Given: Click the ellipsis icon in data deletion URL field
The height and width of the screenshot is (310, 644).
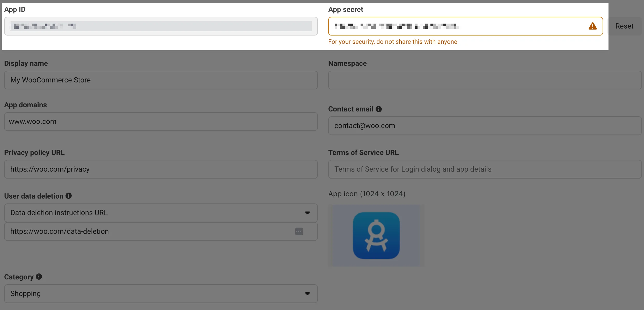Looking at the screenshot, I should point(299,231).
